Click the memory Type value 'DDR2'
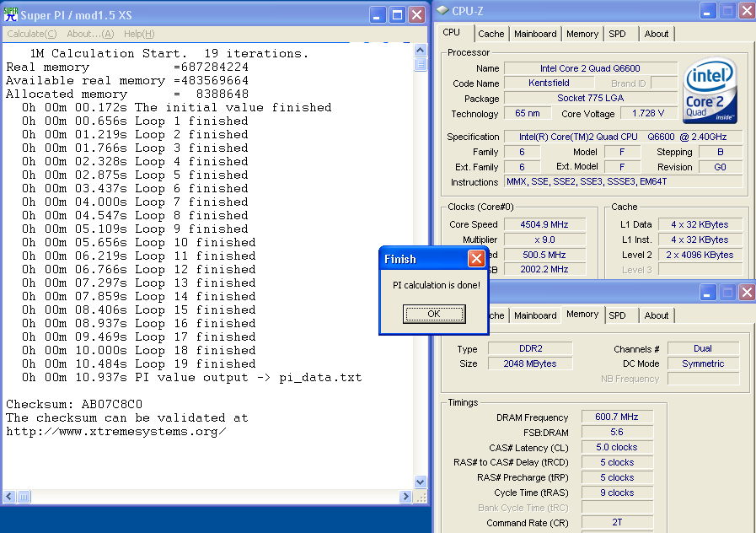 click(530, 348)
